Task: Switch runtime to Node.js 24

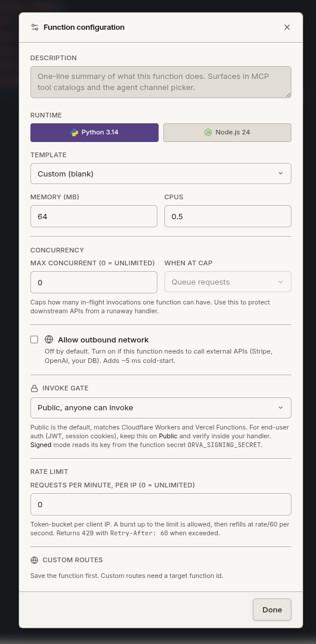Action: tap(227, 133)
